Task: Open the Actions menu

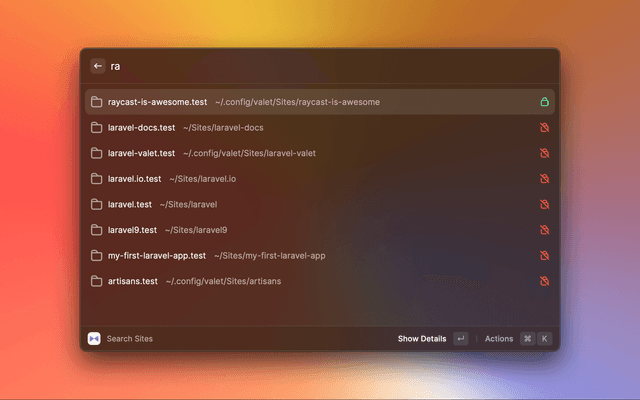Action: 499,339
